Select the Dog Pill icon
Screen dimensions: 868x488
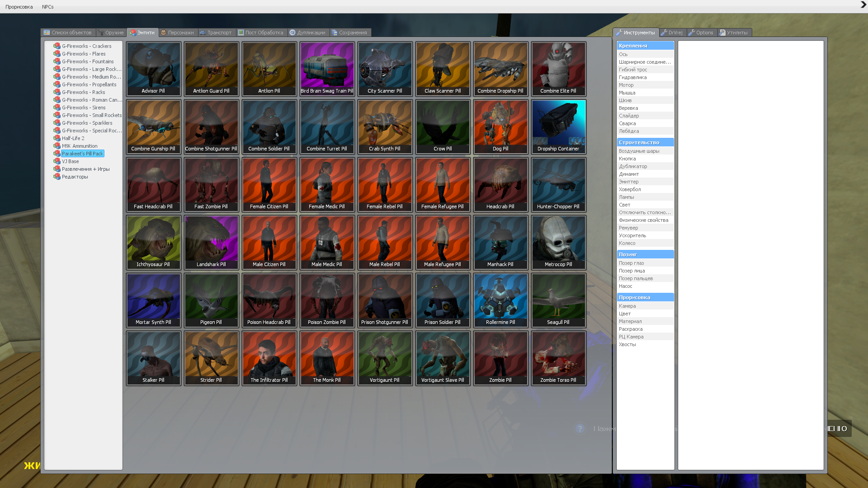(x=501, y=127)
